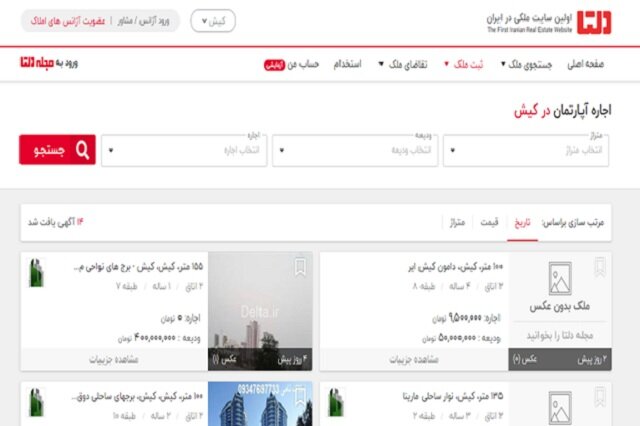Open مجله دلتا را بخوانید link
The width and height of the screenshot is (640, 426).
click(x=560, y=335)
